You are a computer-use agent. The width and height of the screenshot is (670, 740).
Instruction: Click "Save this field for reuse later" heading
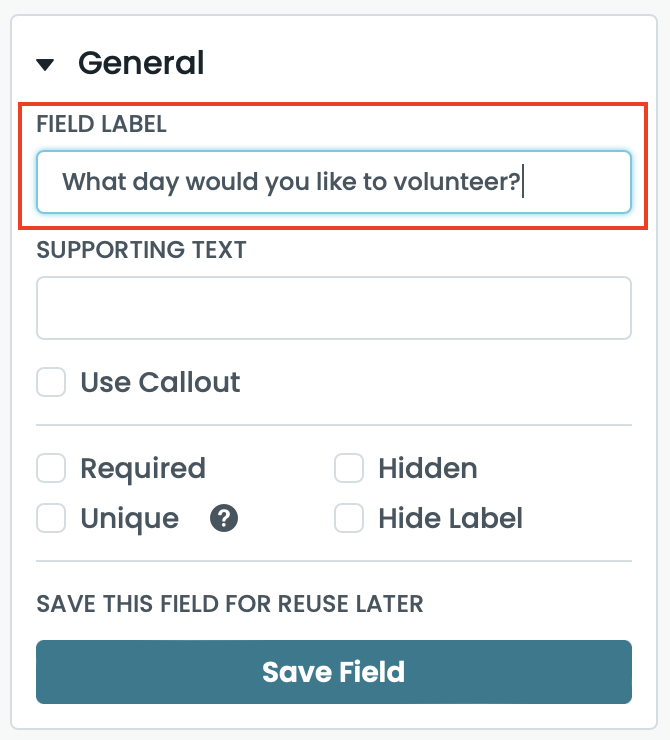pos(230,604)
